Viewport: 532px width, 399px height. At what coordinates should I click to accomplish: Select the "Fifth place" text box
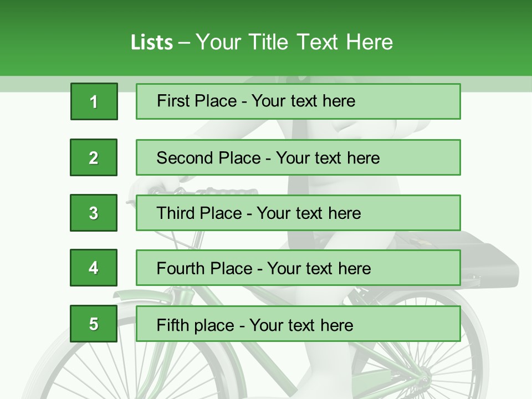pyautogui.click(x=298, y=324)
